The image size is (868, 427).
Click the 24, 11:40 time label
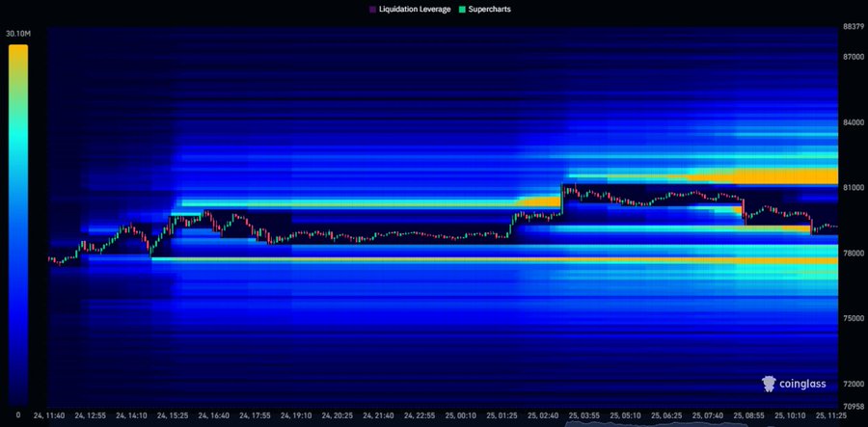[49, 414]
